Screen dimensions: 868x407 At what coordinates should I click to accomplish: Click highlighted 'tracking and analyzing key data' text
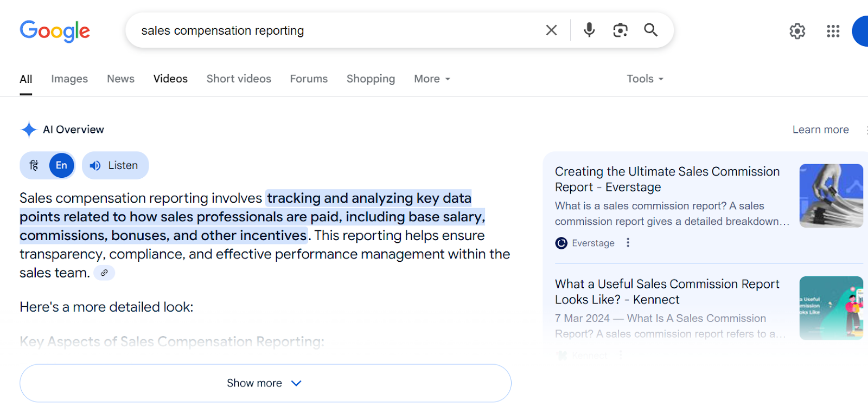[x=369, y=198]
